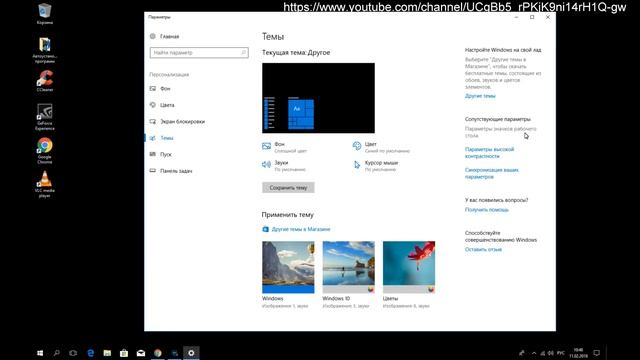Switch to Chrome in the taskbar

point(158,353)
